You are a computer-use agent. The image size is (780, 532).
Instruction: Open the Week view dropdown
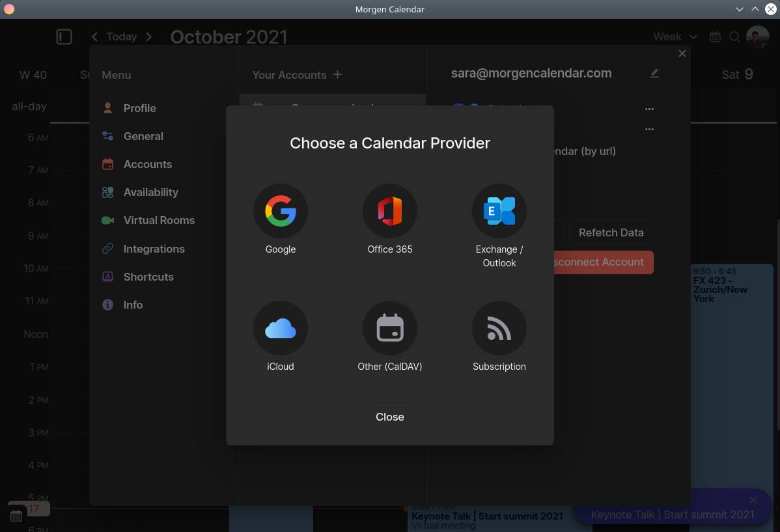[675, 37]
